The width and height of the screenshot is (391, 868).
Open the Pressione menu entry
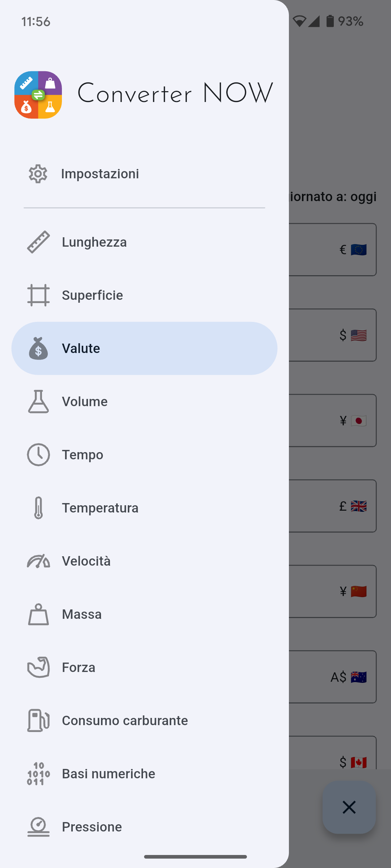click(x=92, y=827)
